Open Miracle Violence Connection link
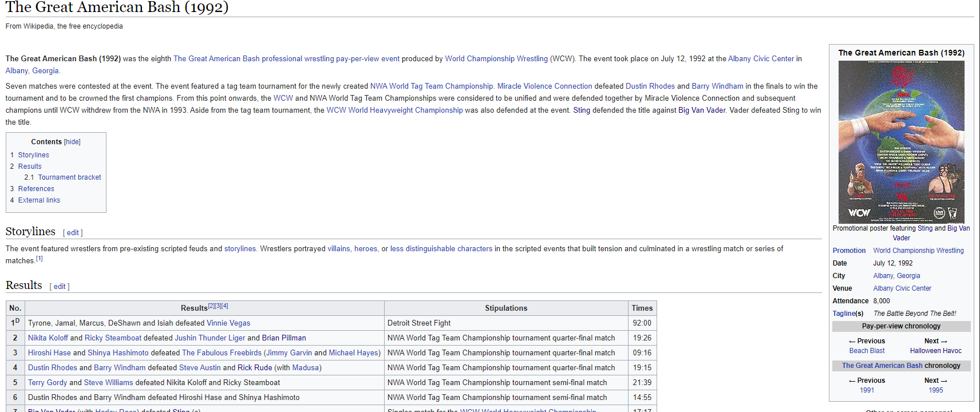 pos(544,86)
